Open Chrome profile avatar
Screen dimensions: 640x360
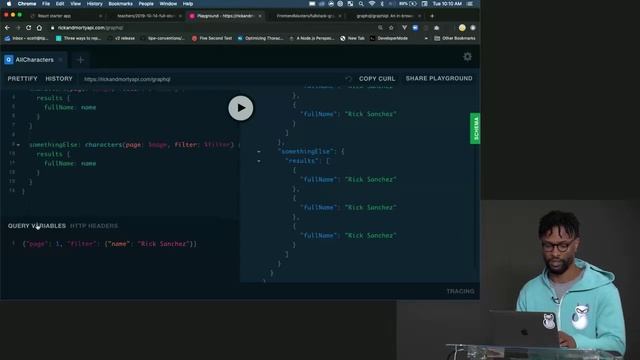(x=462, y=28)
